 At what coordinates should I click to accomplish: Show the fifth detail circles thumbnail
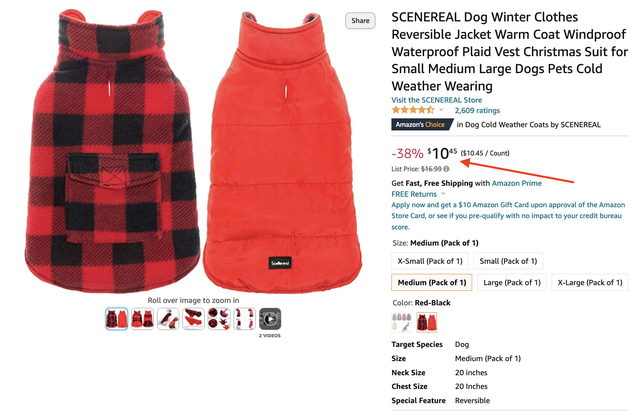219,318
